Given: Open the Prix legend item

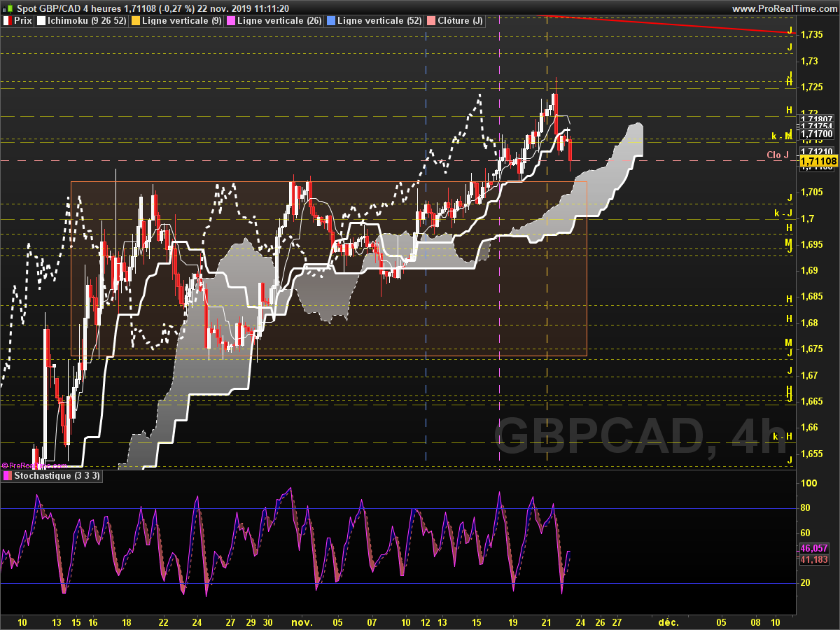Looking at the screenshot, I should pos(18,21).
